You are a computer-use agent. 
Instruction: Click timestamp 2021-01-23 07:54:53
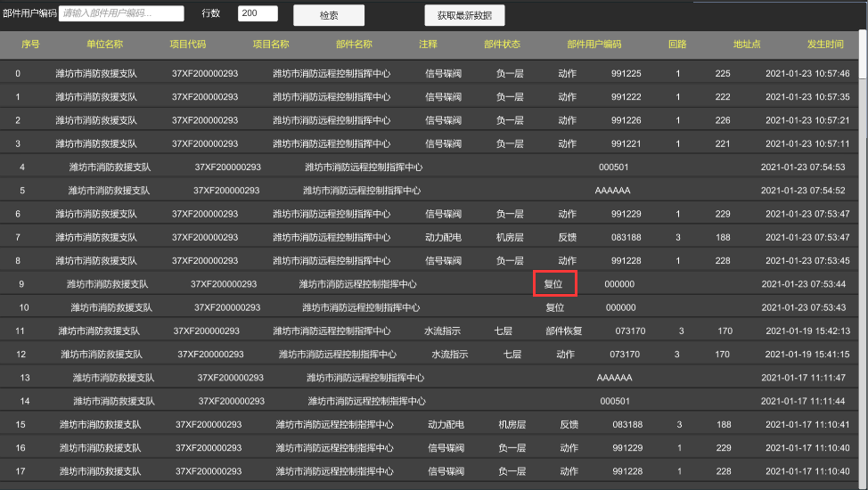pos(803,167)
